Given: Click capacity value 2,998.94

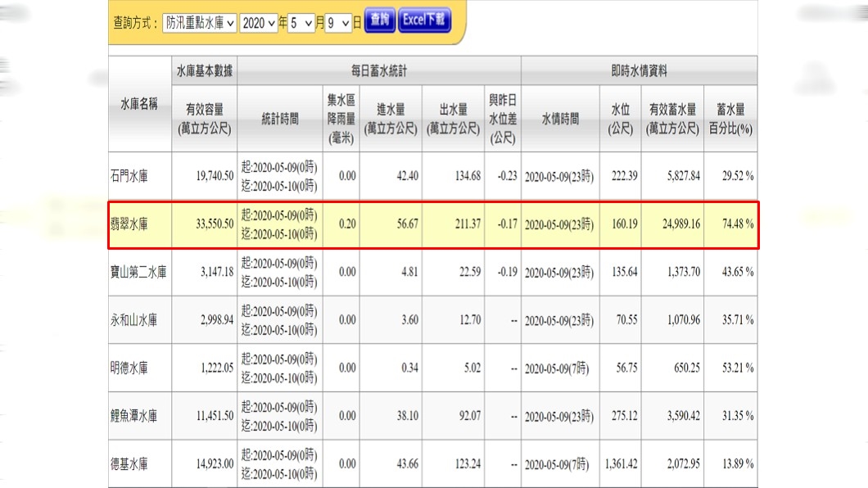Looking at the screenshot, I should pyautogui.click(x=217, y=320).
